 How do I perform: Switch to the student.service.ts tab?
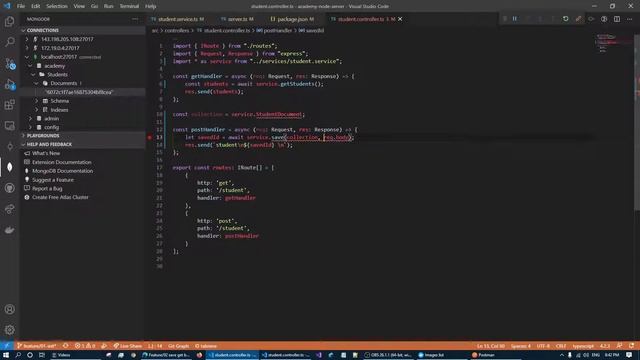click(178, 19)
